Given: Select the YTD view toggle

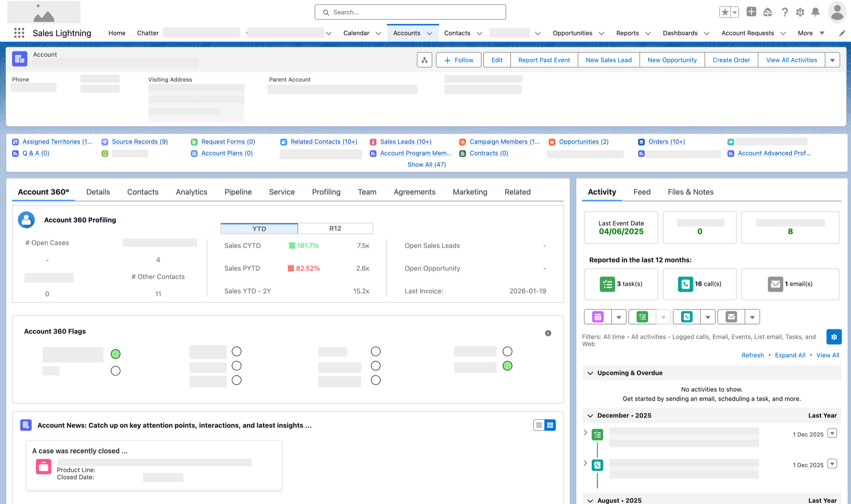Looking at the screenshot, I should [x=259, y=228].
